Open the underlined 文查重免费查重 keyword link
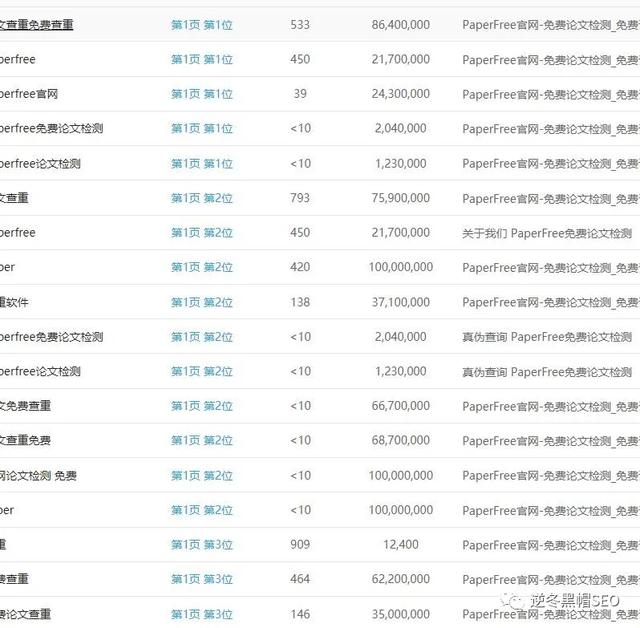Image resolution: width=640 pixels, height=628 pixels. (x=36, y=25)
